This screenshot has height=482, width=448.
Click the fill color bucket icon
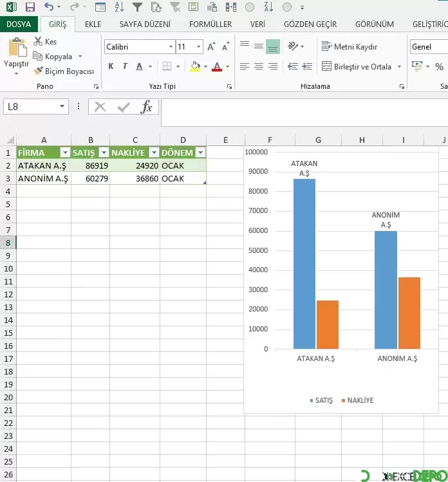(x=195, y=66)
